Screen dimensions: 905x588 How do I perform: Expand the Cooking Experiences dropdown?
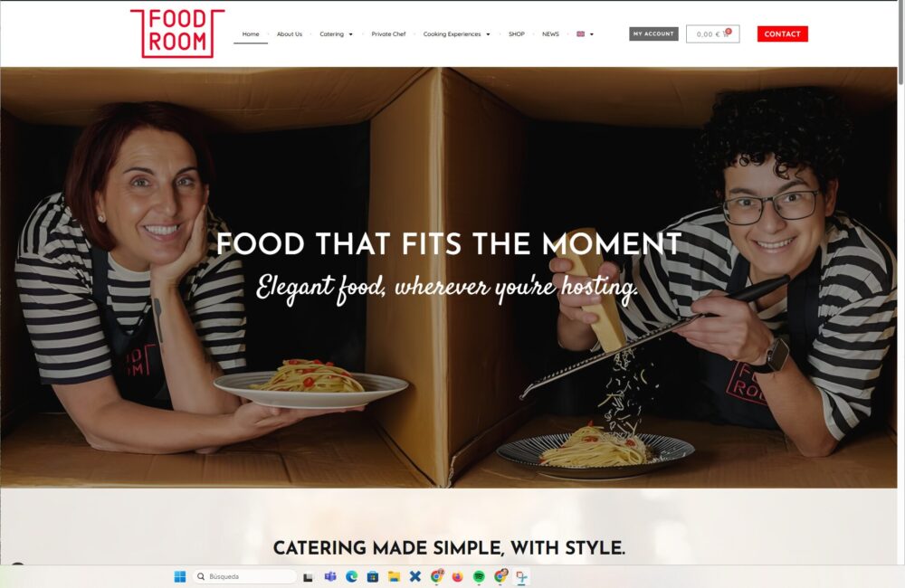tap(456, 34)
